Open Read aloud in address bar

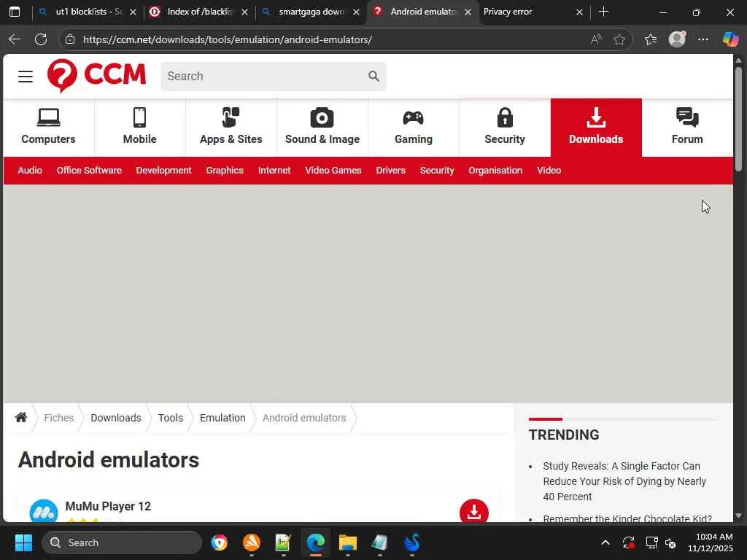[596, 39]
